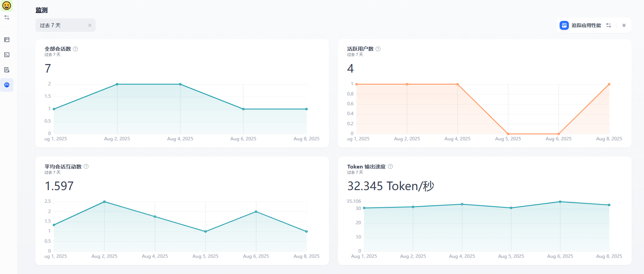Click the smiley emoji app icon

tap(7, 5)
